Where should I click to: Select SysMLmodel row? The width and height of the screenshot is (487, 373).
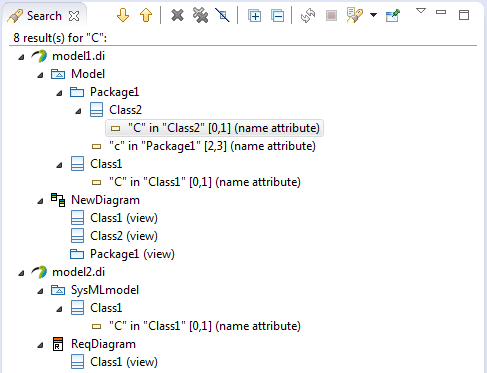click(105, 290)
